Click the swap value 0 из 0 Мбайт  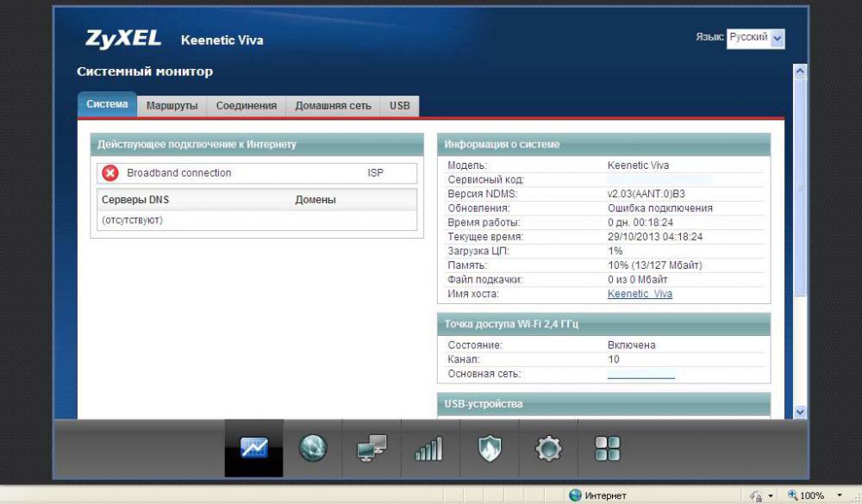pos(637,280)
